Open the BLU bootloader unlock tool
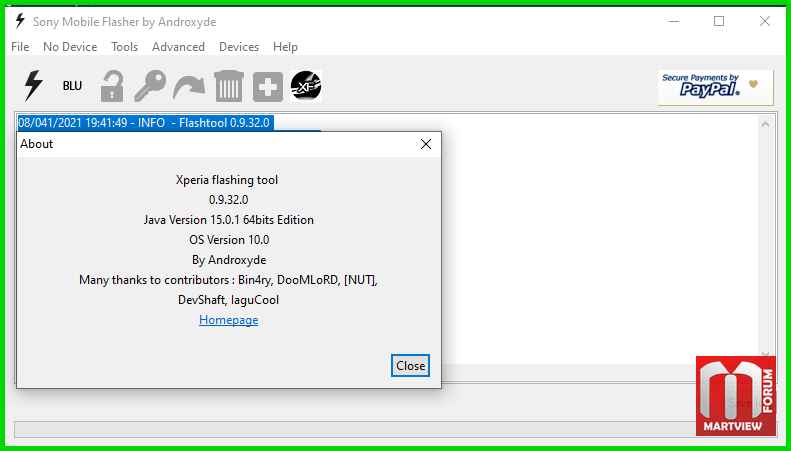The image size is (791, 451). [x=72, y=86]
